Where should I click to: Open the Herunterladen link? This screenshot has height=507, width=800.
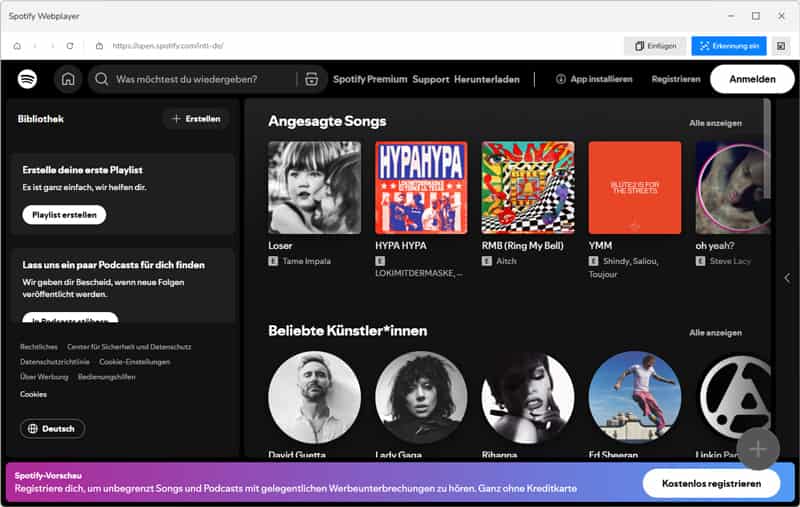click(487, 79)
